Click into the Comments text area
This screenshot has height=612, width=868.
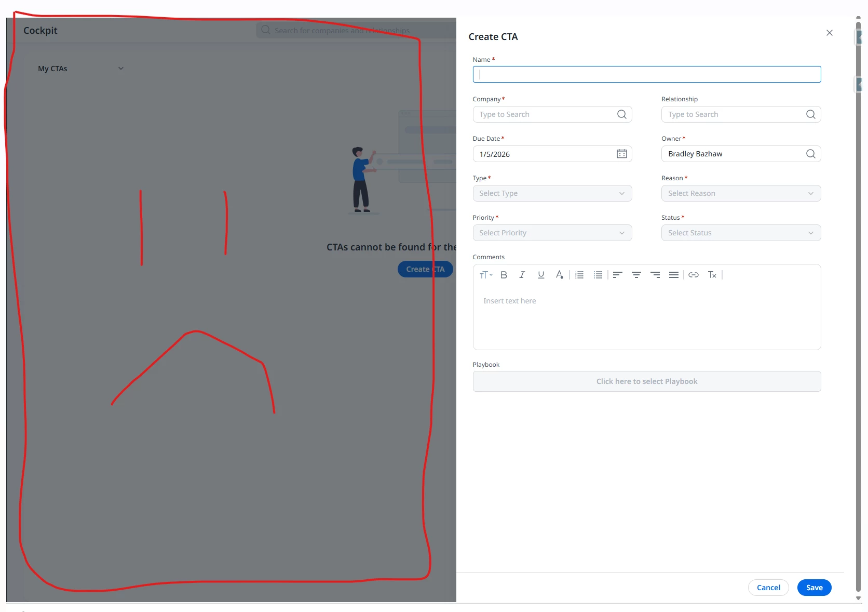click(646, 317)
